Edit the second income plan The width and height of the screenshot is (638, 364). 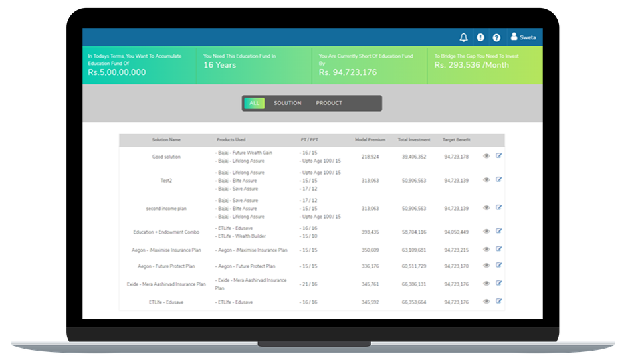(499, 208)
